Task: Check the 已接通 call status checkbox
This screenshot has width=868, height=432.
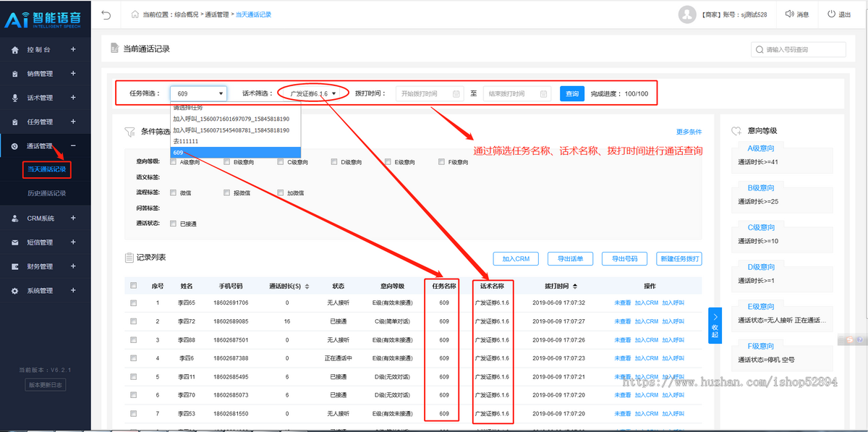Action: 173,224
